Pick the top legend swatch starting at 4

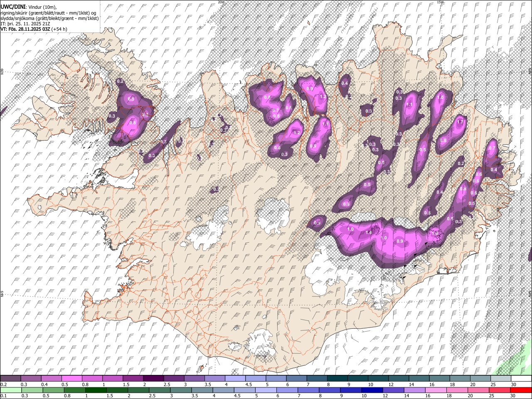(x=235, y=379)
